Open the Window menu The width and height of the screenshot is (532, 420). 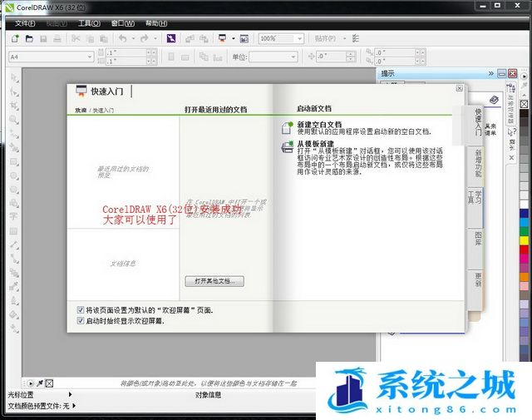[123, 23]
